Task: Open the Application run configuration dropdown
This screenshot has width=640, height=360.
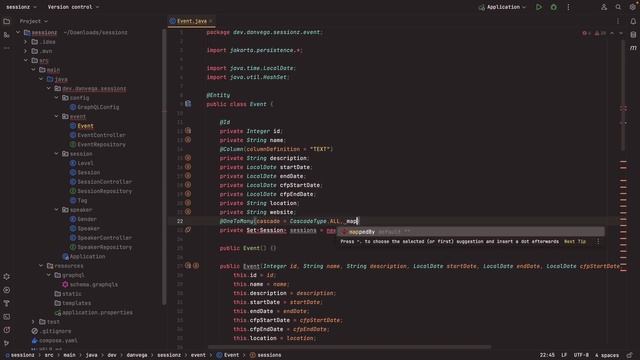Action: [502, 7]
